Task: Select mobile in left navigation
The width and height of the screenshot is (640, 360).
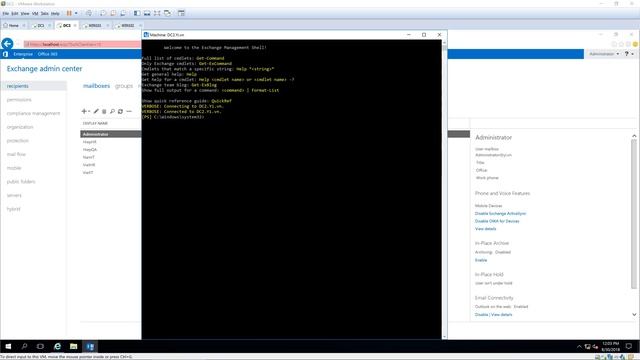Action: [x=14, y=168]
